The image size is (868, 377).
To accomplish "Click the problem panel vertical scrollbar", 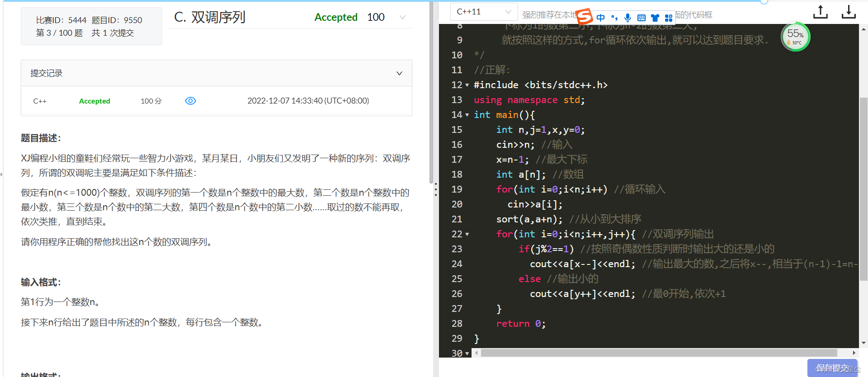I will click(x=431, y=93).
